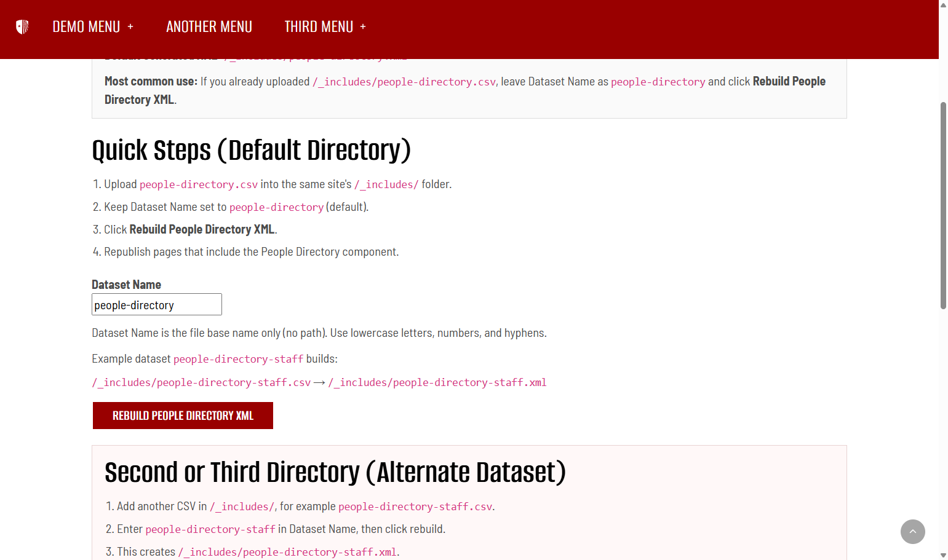
Task: Click Second or Third Directory heading
Action: click(335, 473)
